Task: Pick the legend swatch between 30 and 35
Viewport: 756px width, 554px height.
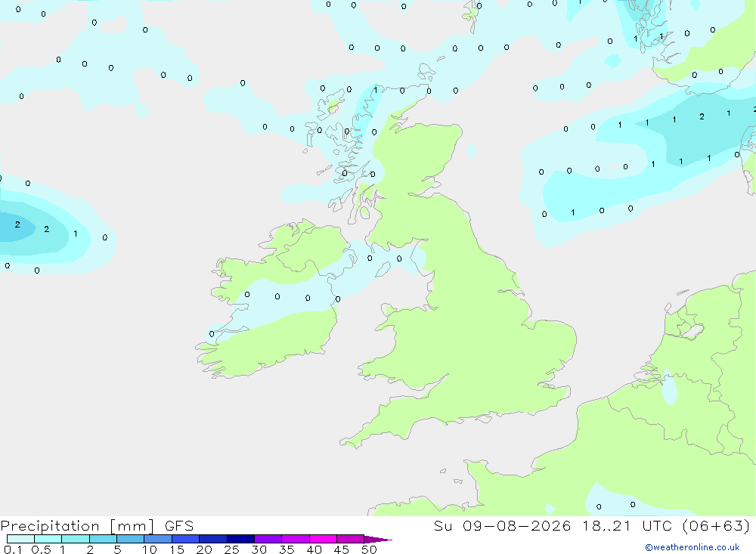Action: point(268,539)
